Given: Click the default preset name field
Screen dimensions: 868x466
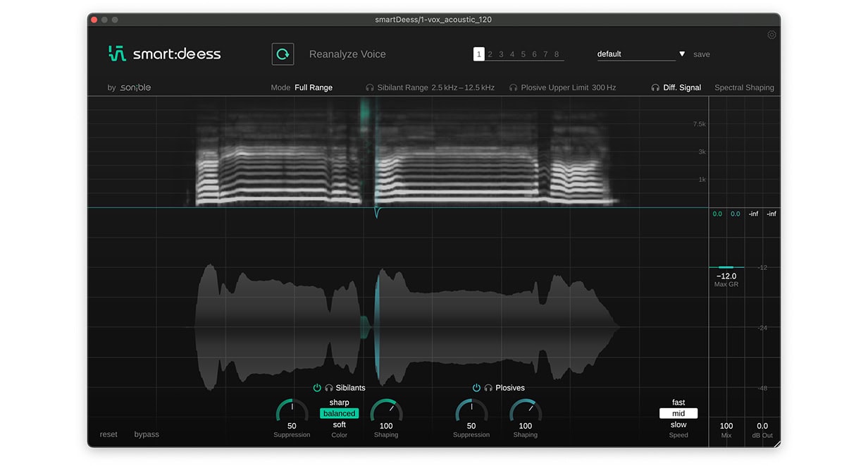Looking at the screenshot, I should click(636, 54).
